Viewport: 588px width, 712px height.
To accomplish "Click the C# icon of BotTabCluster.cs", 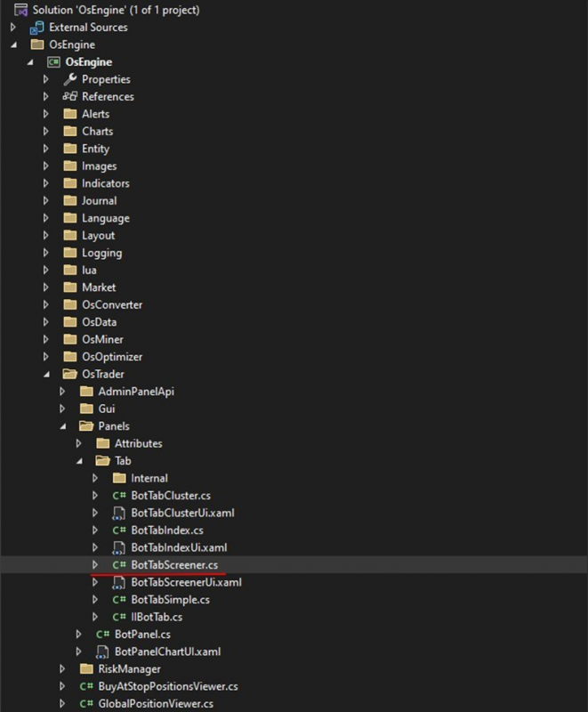I will 119,496.
